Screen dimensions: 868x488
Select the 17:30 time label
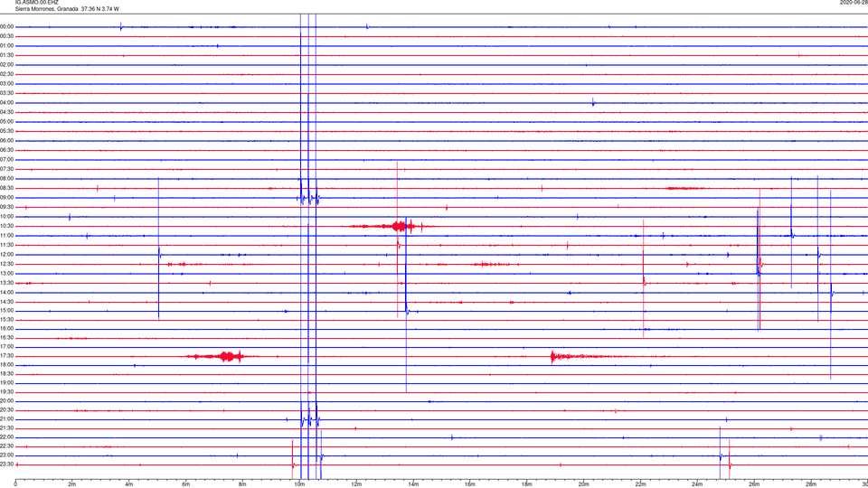pos(6,356)
